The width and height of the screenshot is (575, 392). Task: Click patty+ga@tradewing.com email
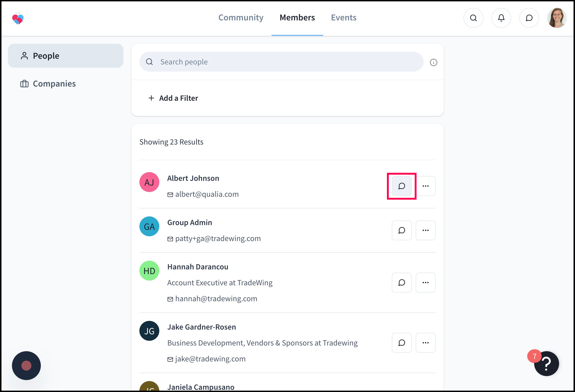tap(218, 238)
